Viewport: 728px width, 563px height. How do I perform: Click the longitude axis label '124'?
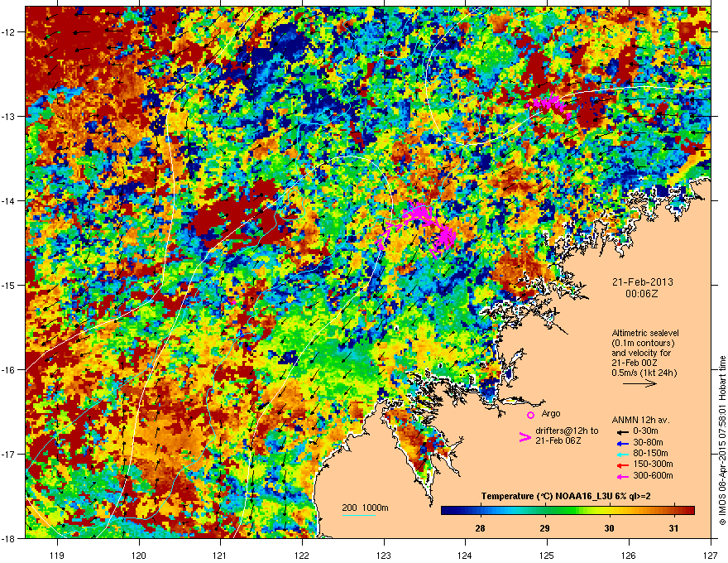coord(465,555)
